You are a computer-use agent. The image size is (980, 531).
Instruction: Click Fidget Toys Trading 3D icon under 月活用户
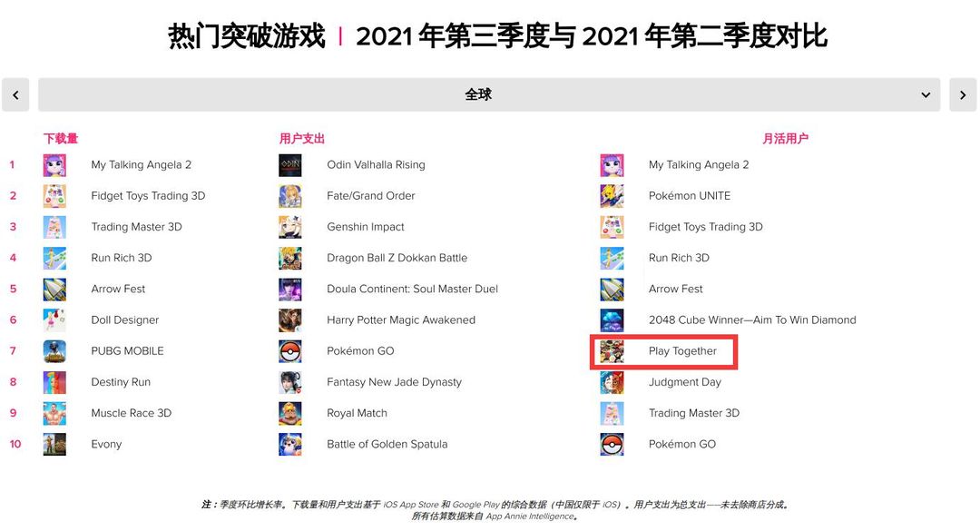point(612,227)
